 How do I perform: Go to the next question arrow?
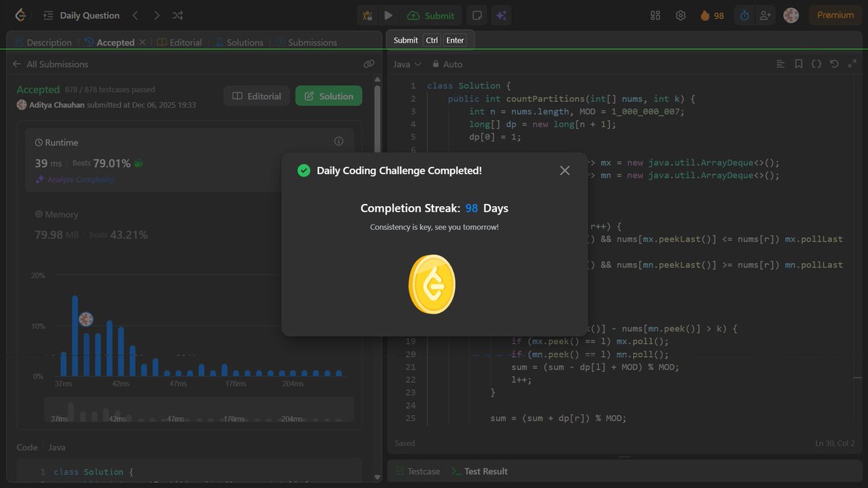[x=156, y=15]
